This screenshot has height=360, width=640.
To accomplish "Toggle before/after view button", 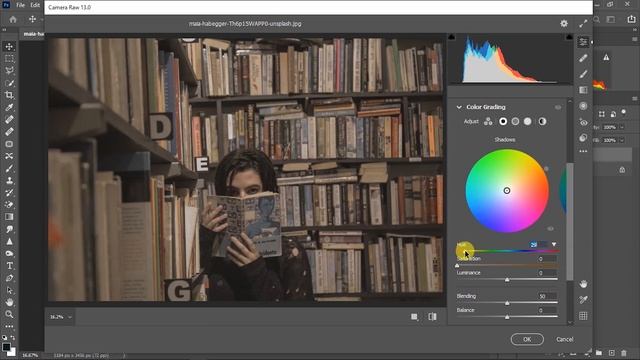I will pyautogui.click(x=432, y=317).
